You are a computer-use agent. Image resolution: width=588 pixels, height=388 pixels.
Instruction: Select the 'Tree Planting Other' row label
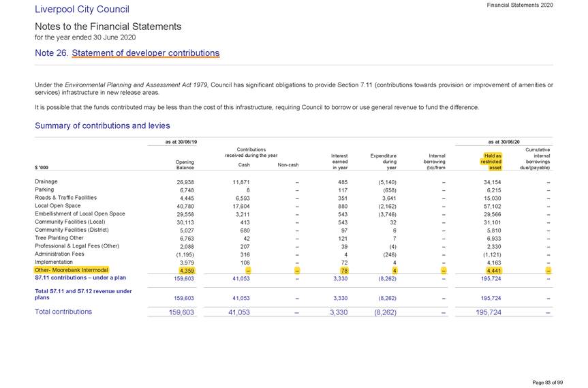59,238
